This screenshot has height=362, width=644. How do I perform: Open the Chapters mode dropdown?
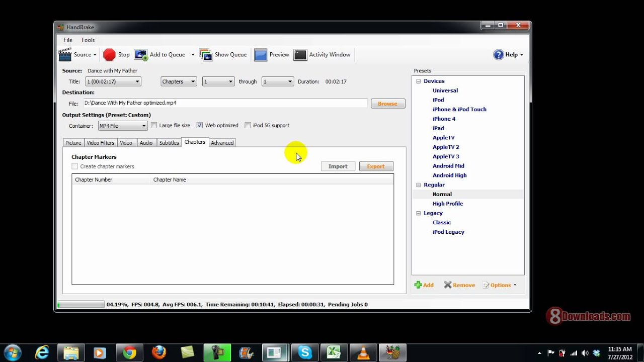click(179, 81)
